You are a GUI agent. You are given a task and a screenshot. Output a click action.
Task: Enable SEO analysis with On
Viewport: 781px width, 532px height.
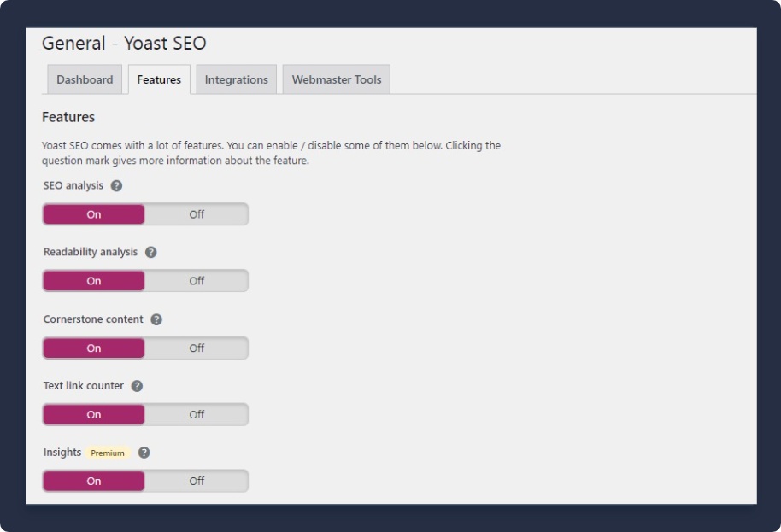pyautogui.click(x=94, y=214)
